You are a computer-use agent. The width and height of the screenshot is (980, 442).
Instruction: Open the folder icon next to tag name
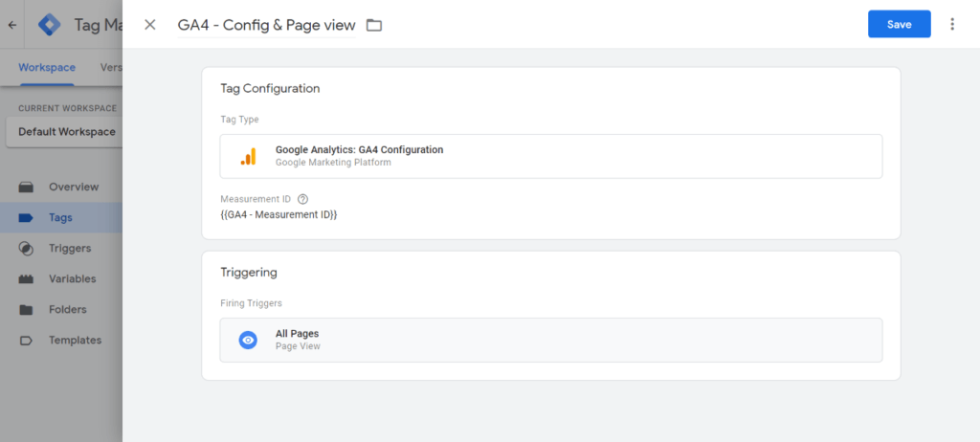pos(374,25)
